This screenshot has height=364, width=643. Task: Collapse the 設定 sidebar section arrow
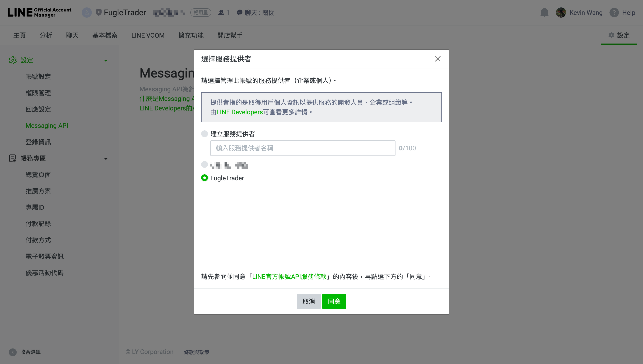click(x=106, y=61)
